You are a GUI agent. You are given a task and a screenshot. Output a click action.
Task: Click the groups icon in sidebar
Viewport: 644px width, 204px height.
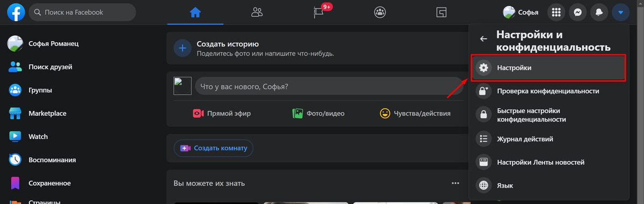coord(14,90)
